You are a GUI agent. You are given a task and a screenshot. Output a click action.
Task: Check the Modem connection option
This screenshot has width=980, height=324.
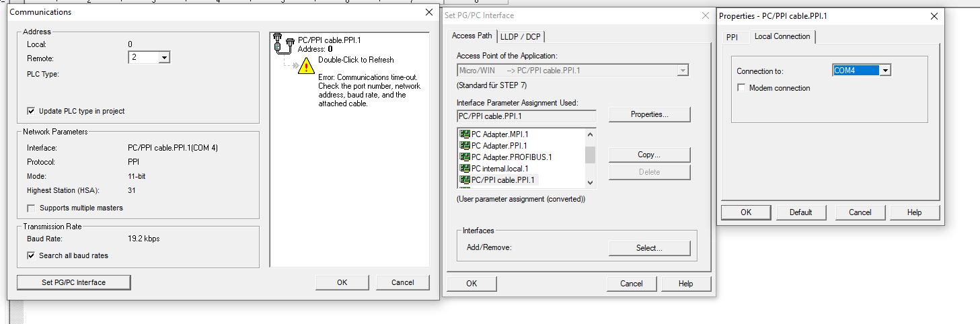(x=741, y=88)
